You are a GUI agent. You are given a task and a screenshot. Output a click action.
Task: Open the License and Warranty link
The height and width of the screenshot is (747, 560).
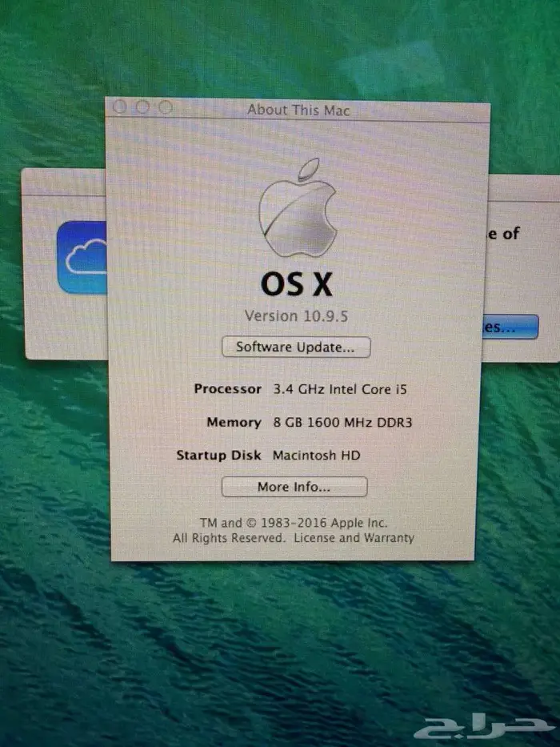pos(354,538)
